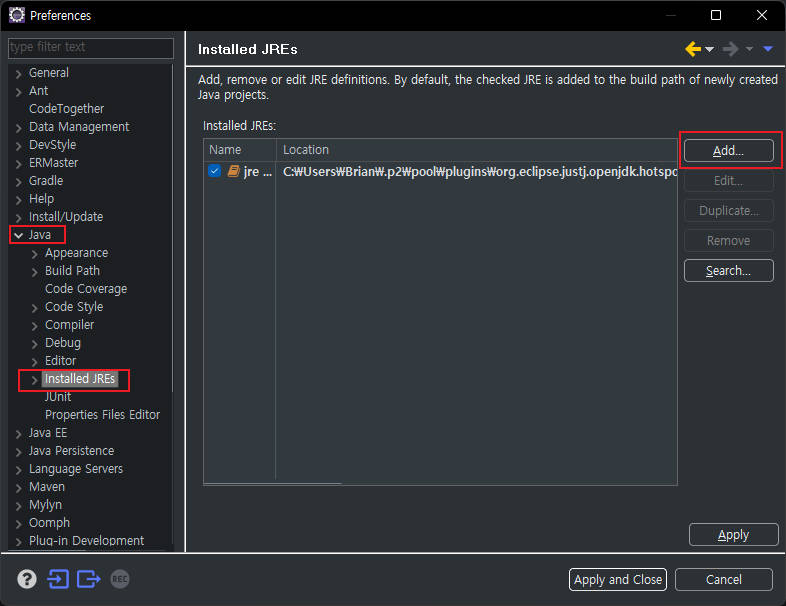The width and height of the screenshot is (786, 606).
Task: Select JUnit under Java
Action: (58, 397)
